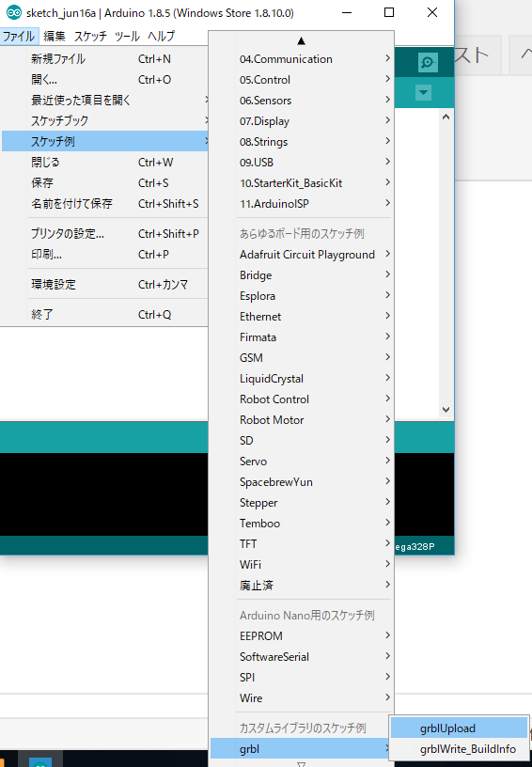This screenshot has height=767, width=532.
Task: Expand the 04.Communication examples submenu
Action: (302, 59)
